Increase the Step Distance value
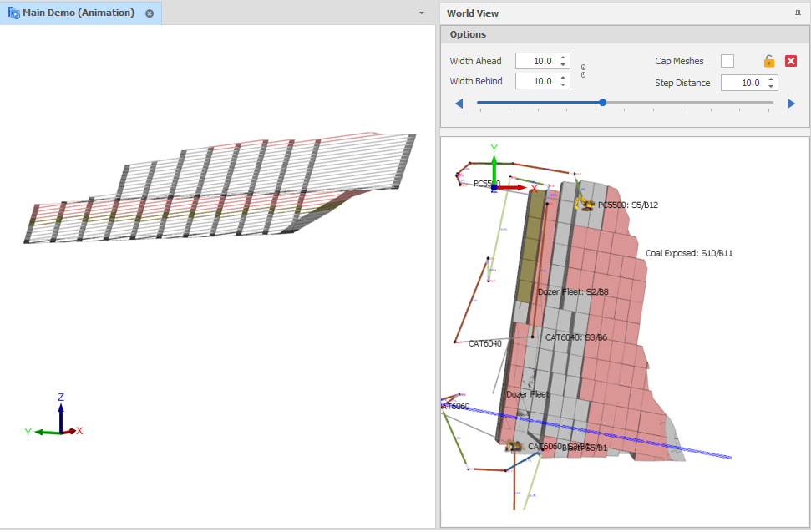Viewport: 811px width, 532px height. 771,79
